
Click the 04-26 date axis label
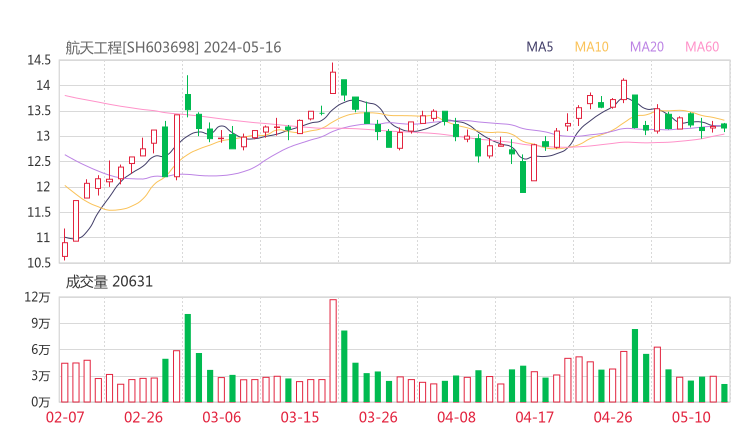click(x=613, y=417)
